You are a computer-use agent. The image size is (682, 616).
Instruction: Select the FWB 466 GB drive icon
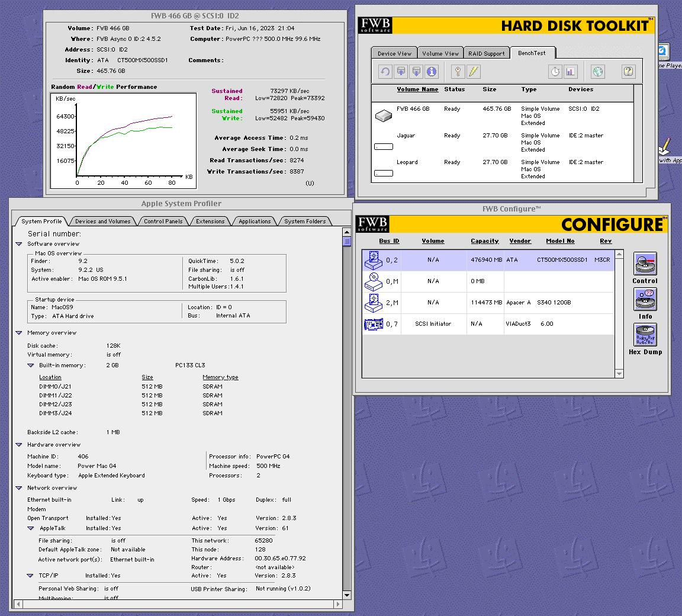pyautogui.click(x=384, y=115)
